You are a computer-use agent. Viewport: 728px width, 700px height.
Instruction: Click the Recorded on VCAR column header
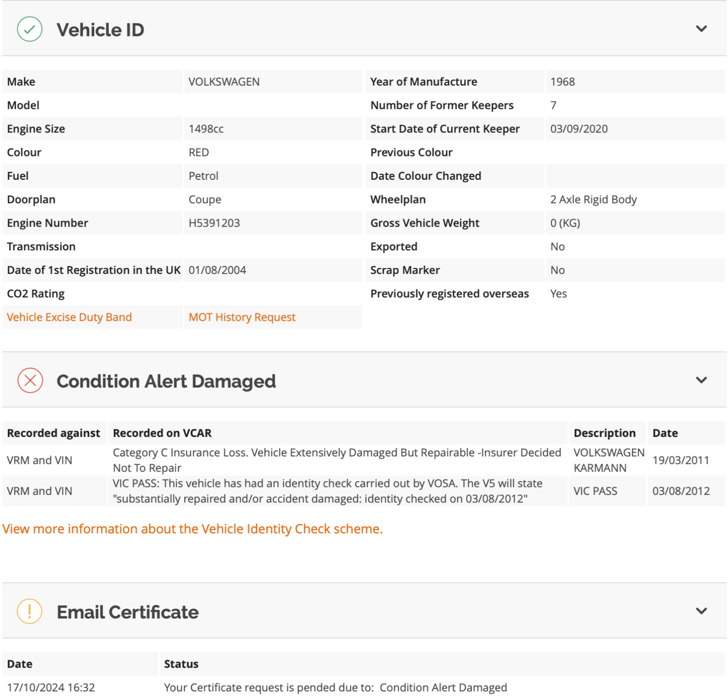click(x=162, y=433)
